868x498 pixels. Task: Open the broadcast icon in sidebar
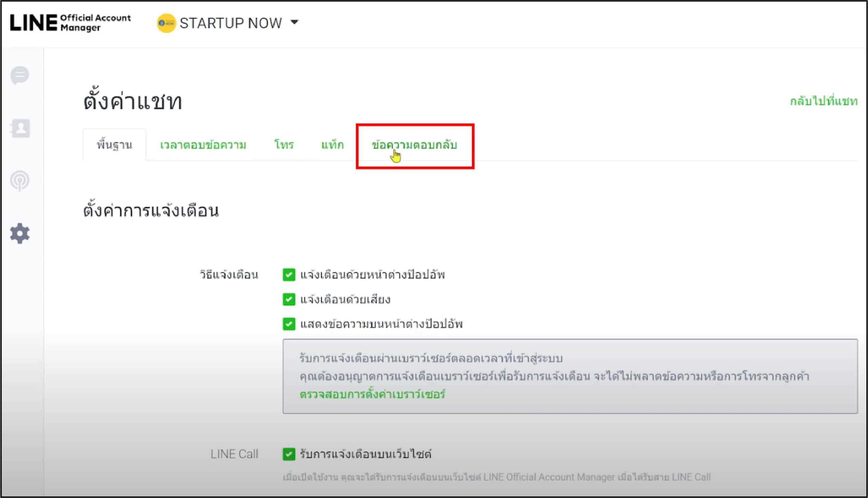click(x=20, y=181)
